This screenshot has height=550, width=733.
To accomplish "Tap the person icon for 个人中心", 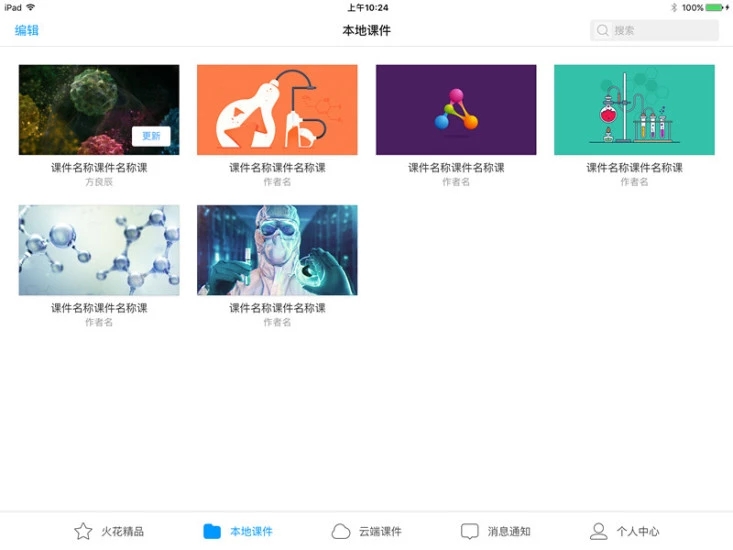I will point(598,531).
